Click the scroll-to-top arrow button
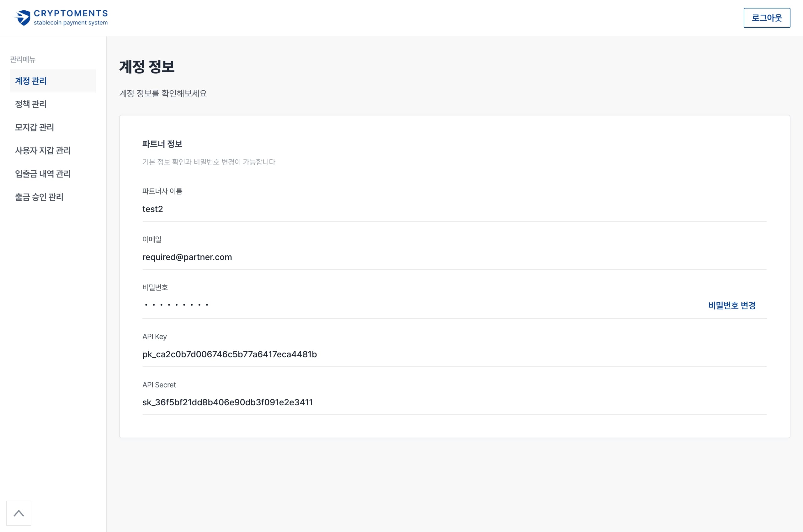The image size is (803, 532). point(19,513)
